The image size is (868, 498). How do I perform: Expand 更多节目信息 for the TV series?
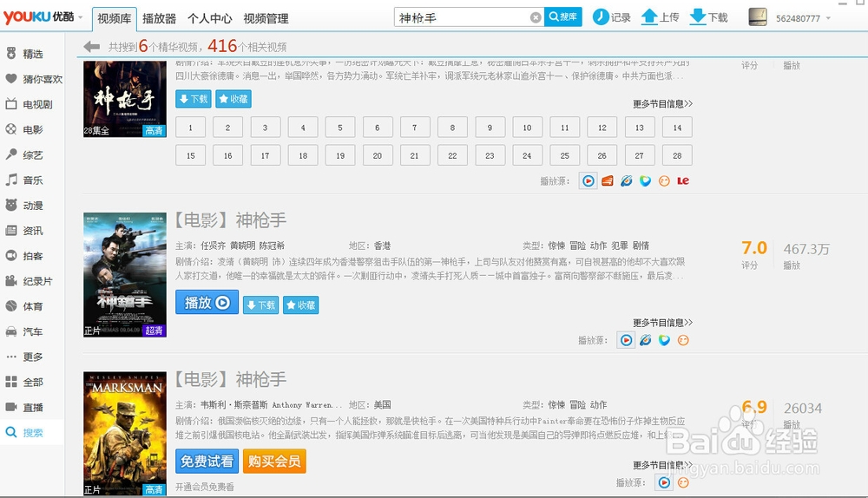[662, 104]
